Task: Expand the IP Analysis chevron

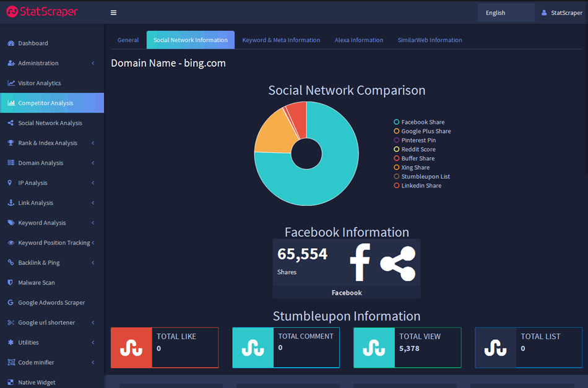Action: [x=93, y=183]
